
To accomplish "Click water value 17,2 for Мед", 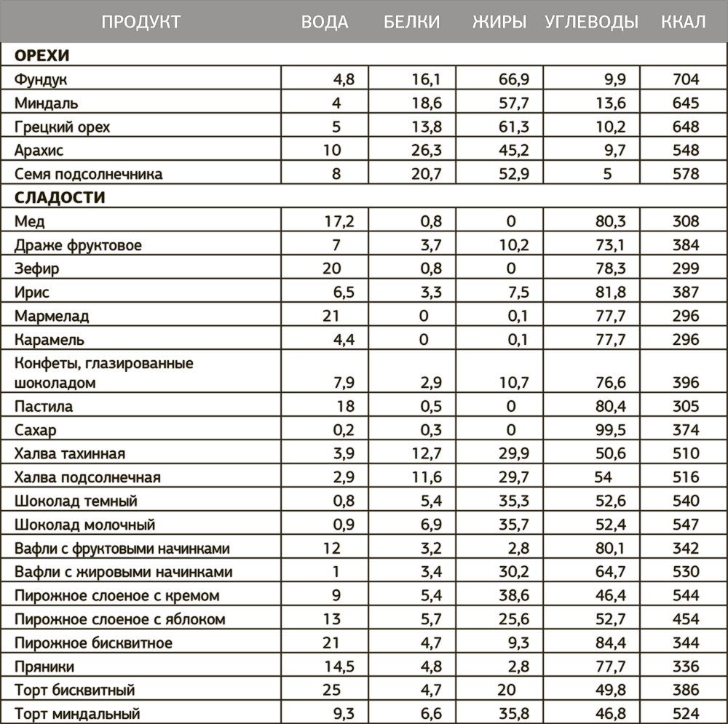I will 339,221.
